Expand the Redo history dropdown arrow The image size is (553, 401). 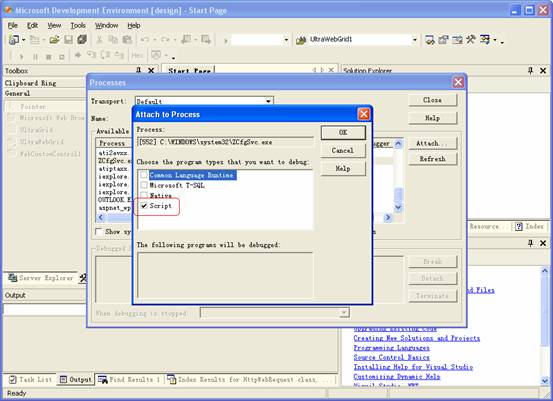click(x=174, y=40)
